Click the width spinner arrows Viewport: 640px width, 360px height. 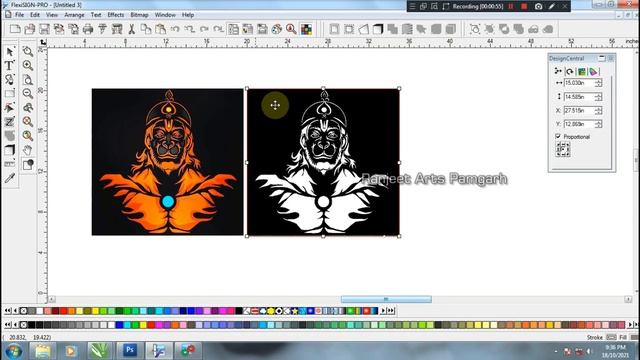(x=598, y=83)
